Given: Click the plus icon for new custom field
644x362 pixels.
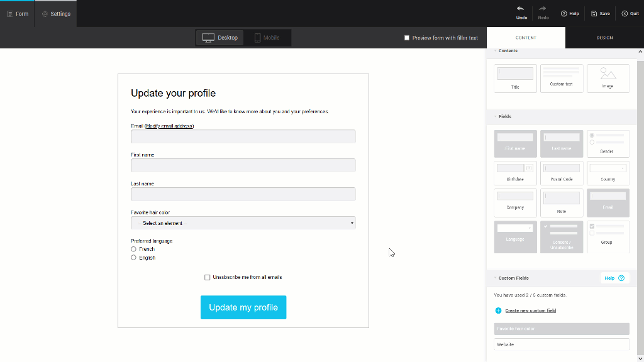Looking at the screenshot, I should 497,310.
